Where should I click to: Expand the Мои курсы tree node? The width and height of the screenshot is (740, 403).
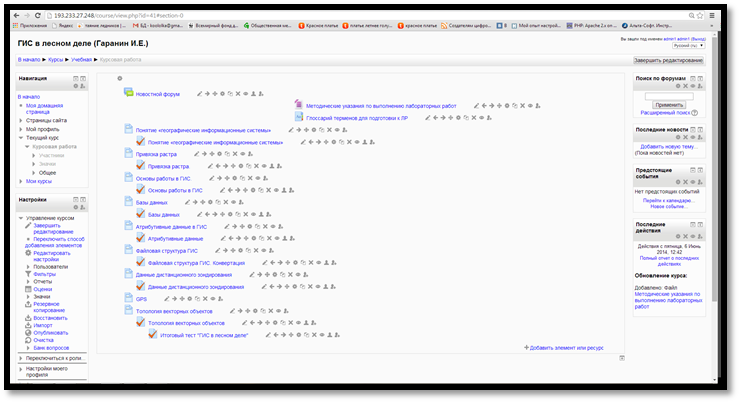pos(21,181)
